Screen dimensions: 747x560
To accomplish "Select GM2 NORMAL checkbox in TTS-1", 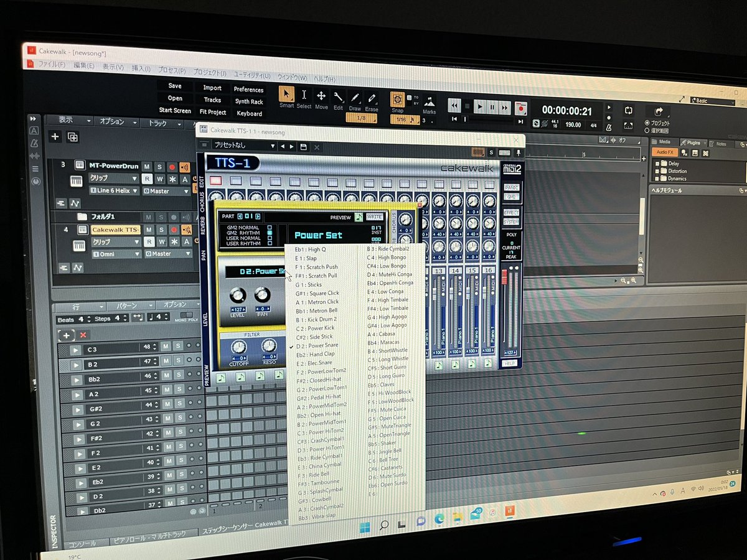I will pyautogui.click(x=270, y=228).
